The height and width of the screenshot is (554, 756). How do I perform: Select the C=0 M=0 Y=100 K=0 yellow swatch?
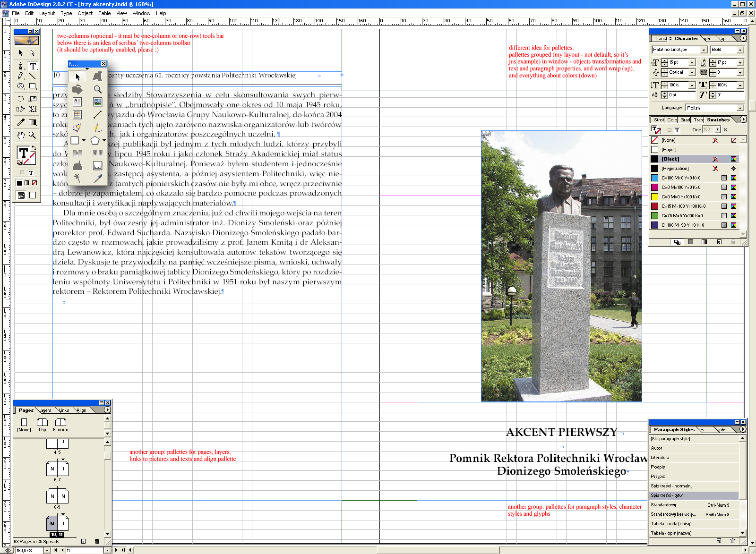(x=681, y=197)
